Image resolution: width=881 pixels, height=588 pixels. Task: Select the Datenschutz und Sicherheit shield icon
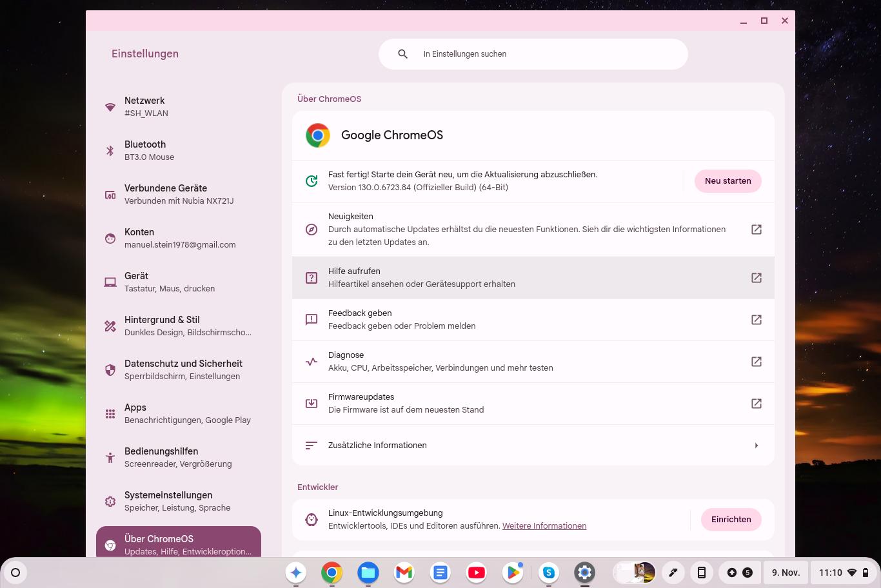pos(110,370)
